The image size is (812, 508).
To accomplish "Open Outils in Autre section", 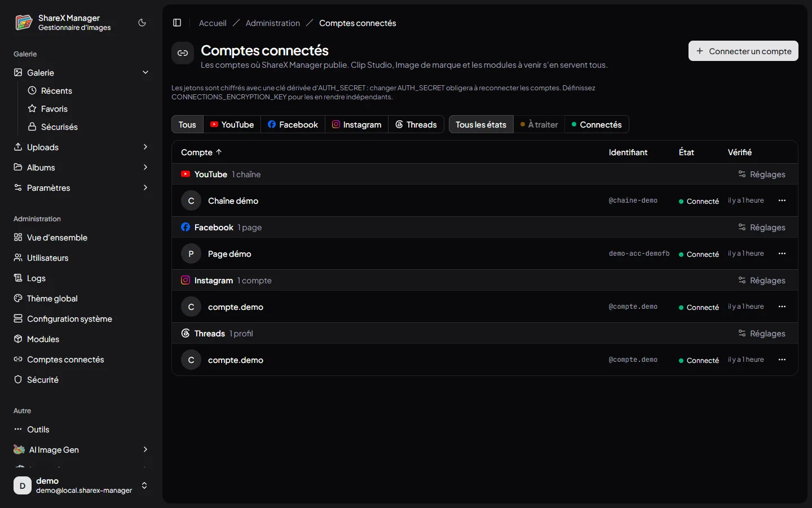I will 81,430.
